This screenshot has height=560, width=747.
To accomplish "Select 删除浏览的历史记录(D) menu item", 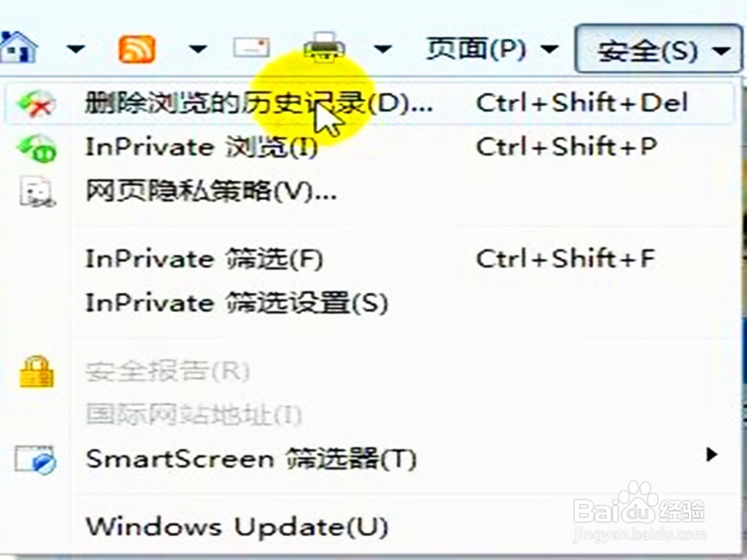I will [369, 103].
